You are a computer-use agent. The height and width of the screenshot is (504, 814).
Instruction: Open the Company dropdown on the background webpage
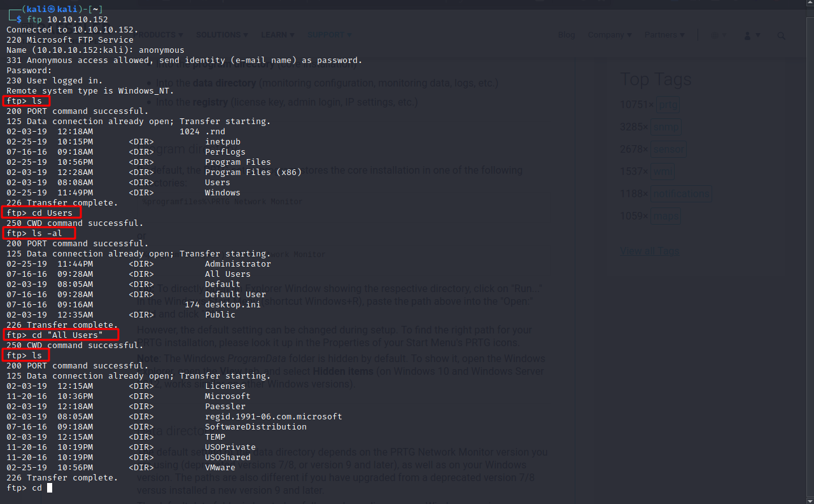point(610,35)
